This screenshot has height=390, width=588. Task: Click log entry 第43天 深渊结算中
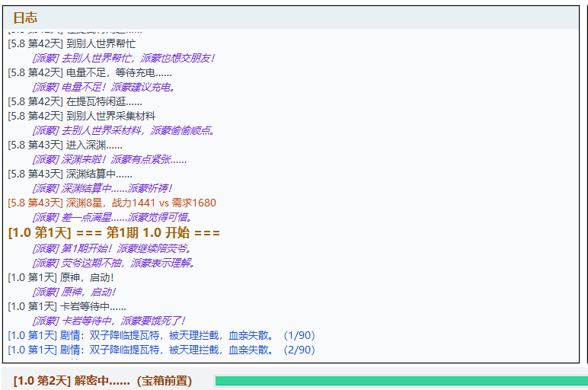[x=70, y=174]
